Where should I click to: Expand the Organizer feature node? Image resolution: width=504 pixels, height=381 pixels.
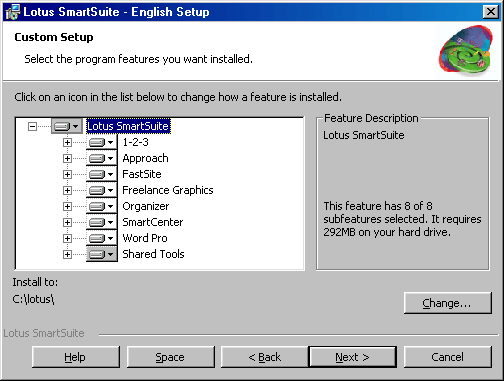click(67, 206)
